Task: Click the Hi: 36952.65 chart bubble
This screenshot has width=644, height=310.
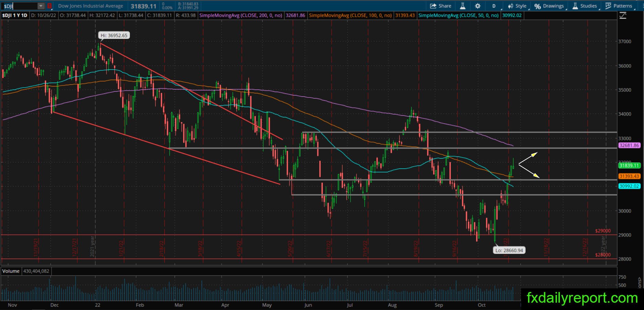Action: pos(114,35)
